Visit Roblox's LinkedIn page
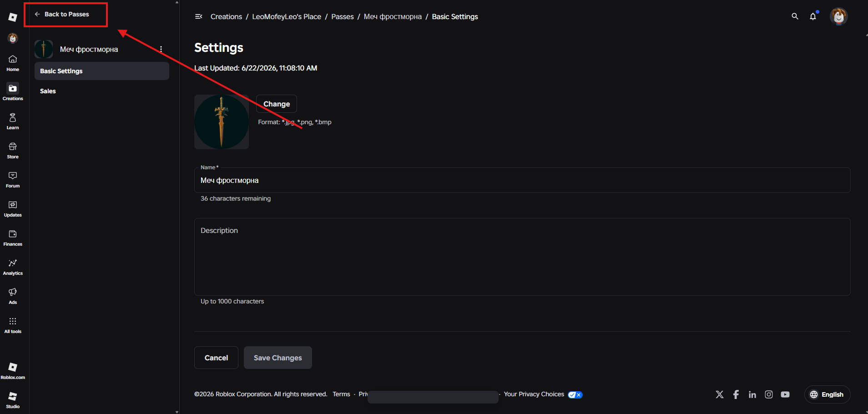This screenshot has height=414, width=868. [752, 394]
